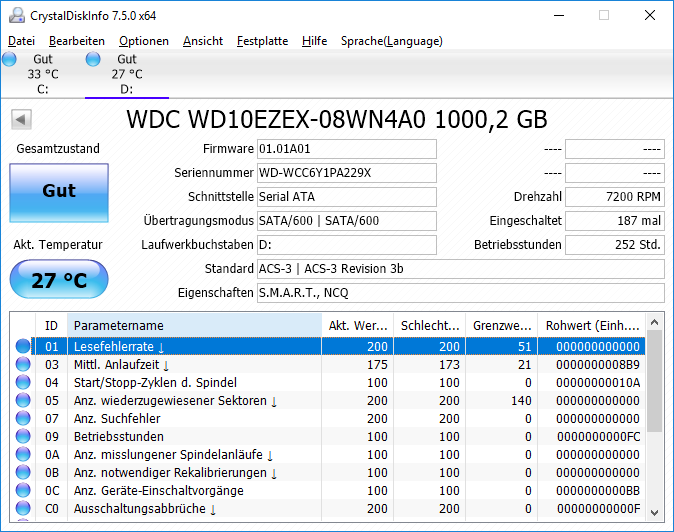Sort by the ID column header
Image resolution: width=674 pixels, height=532 pixels.
point(51,326)
